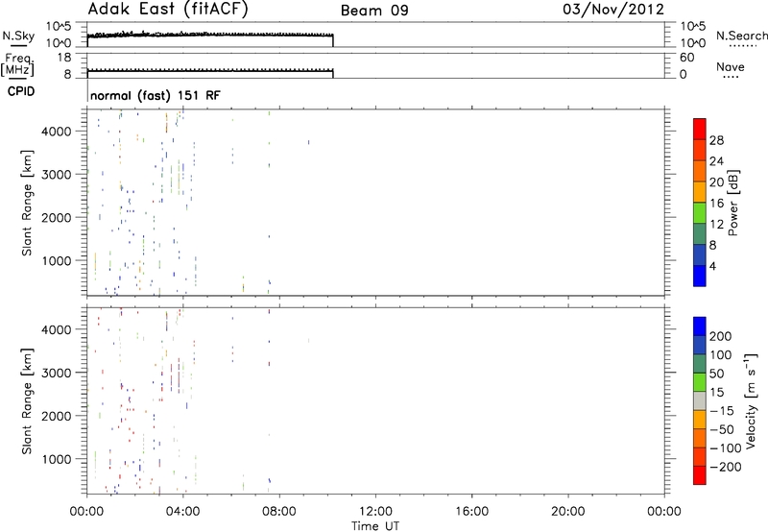Click the 'Velocity [m s-1]' colorbar label
This screenshot has width=768, height=532.
coord(751,400)
